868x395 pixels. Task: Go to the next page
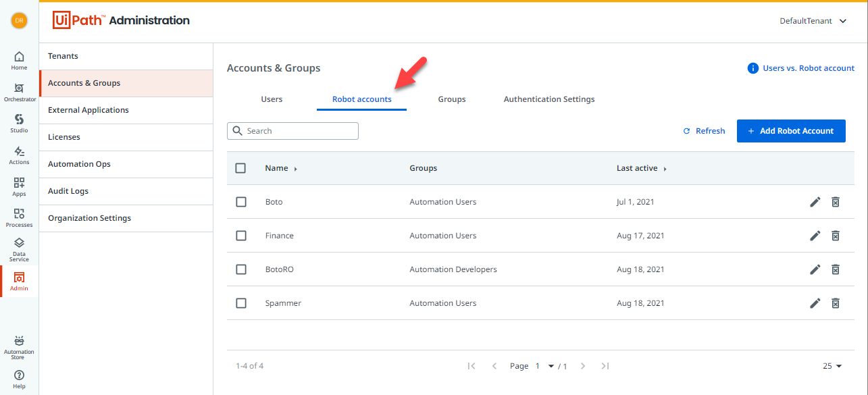(583, 366)
